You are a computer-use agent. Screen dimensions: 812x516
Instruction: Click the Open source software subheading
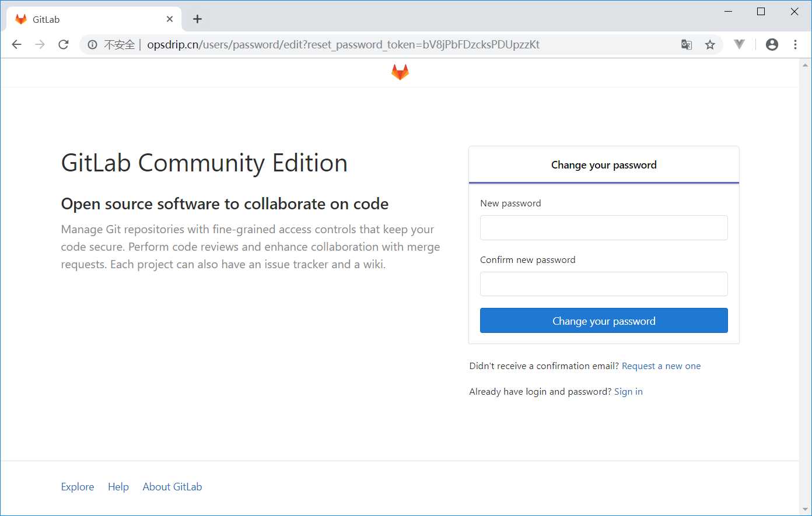225,204
